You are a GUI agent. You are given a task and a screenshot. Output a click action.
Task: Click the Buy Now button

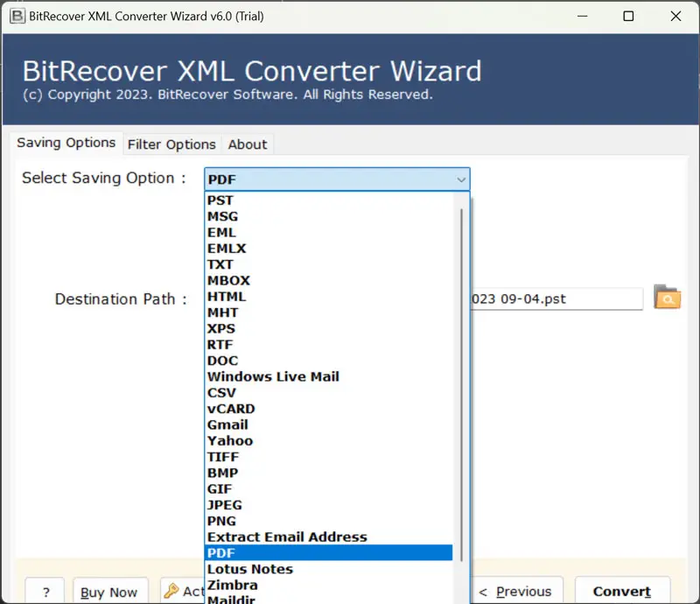pyautogui.click(x=110, y=592)
